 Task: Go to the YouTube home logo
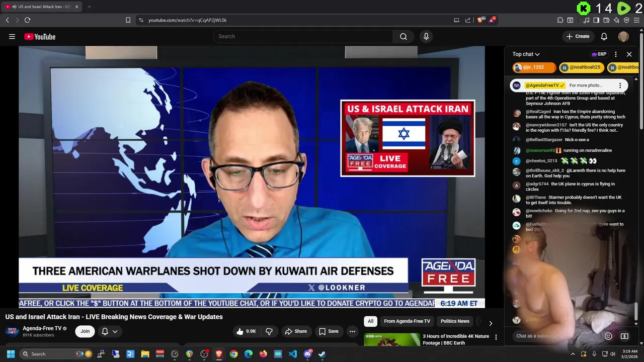pos(40,37)
